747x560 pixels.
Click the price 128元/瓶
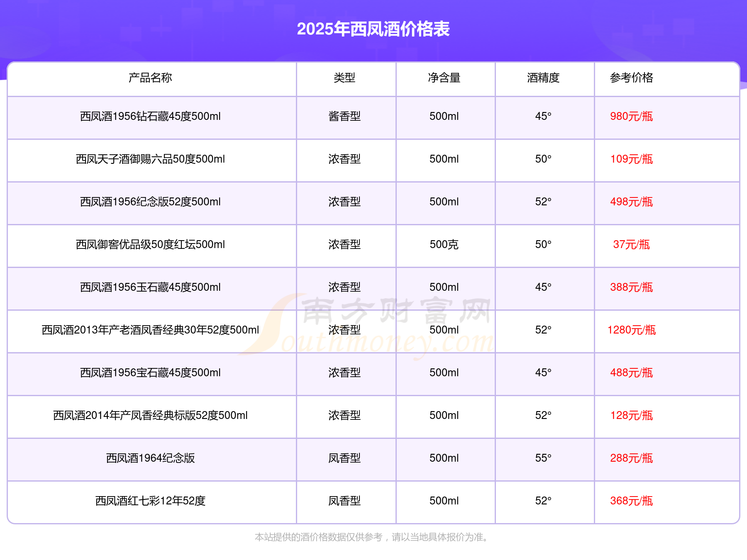pyautogui.click(x=631, y=415)
